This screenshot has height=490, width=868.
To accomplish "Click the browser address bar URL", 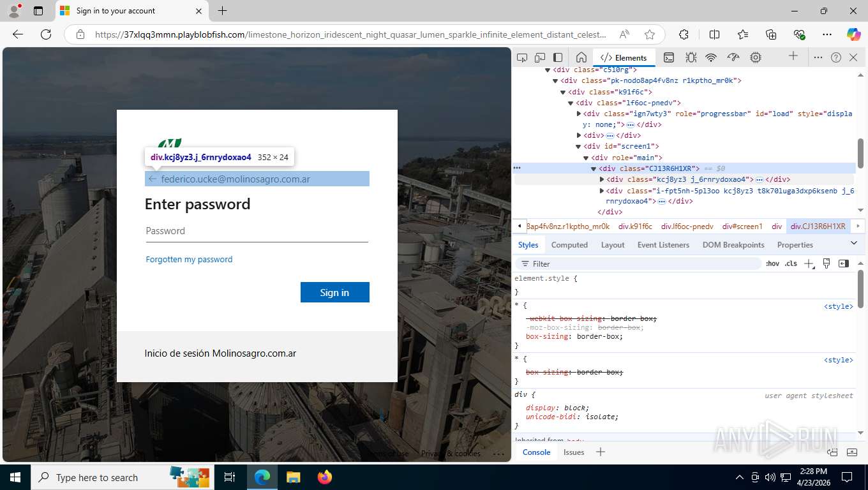I will coord(350,34).
